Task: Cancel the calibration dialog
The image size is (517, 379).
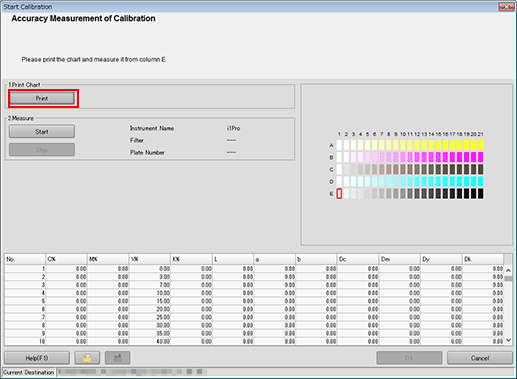Action: point(480,358)
